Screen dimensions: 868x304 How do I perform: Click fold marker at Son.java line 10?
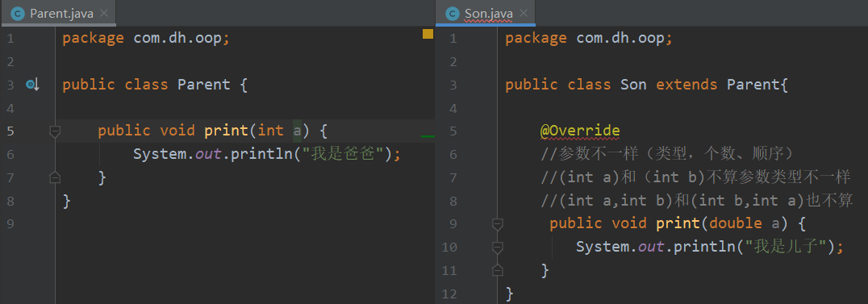pyautogui.click(x=498, y=247)
